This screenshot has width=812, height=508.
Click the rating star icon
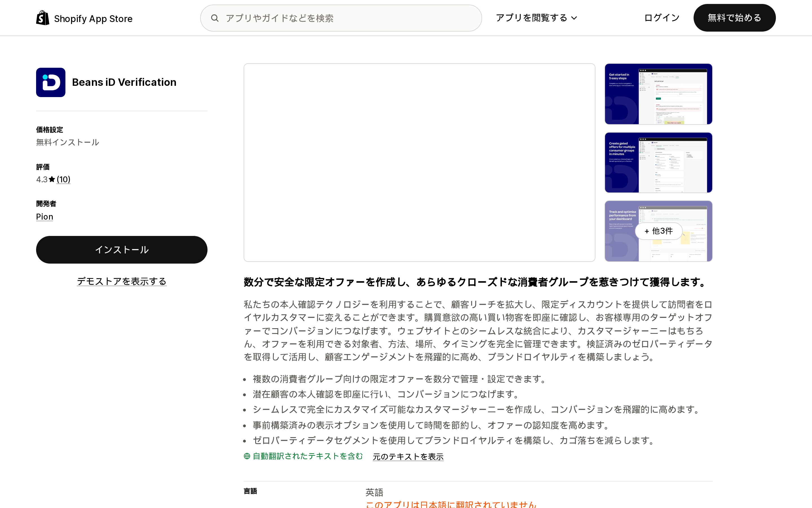(52, 179)
